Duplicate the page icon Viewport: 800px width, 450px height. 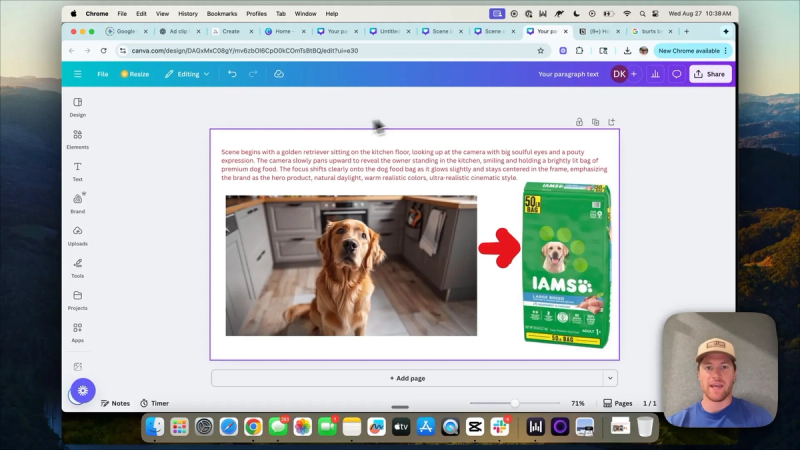click(595, 122)
